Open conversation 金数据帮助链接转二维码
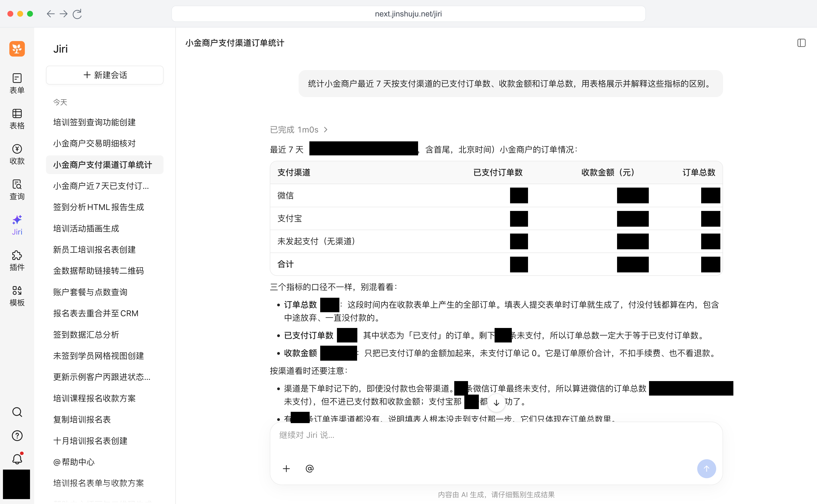 (x=105, y=271)
